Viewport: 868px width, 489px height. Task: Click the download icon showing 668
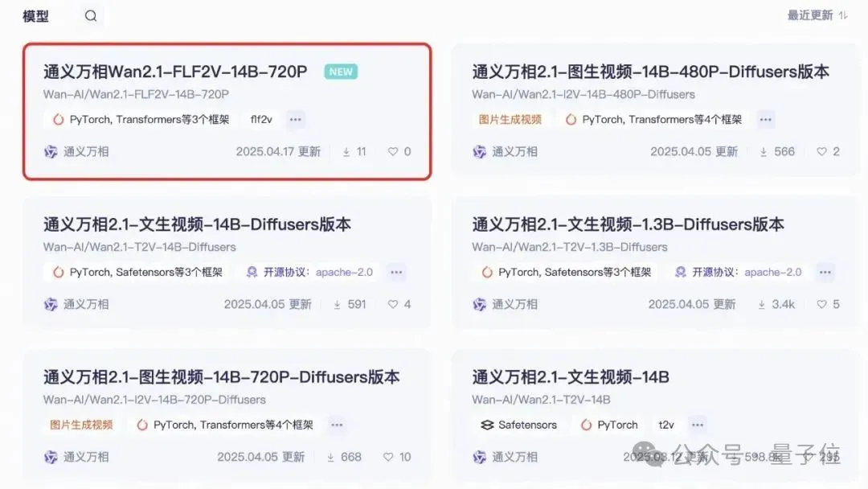330,458
